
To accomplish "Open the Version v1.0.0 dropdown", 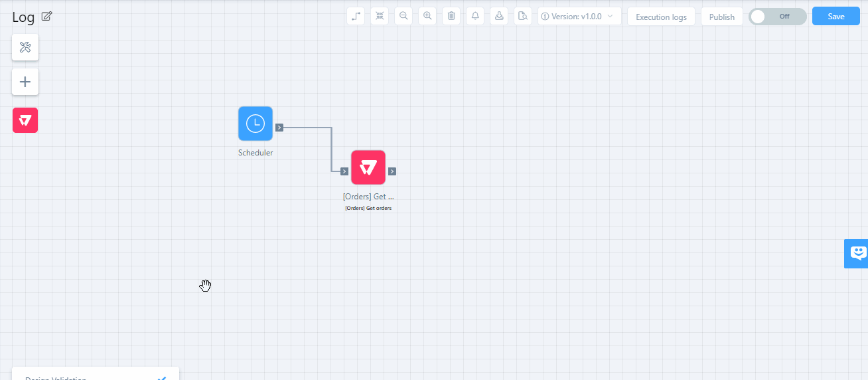I will tap(579, 17).
